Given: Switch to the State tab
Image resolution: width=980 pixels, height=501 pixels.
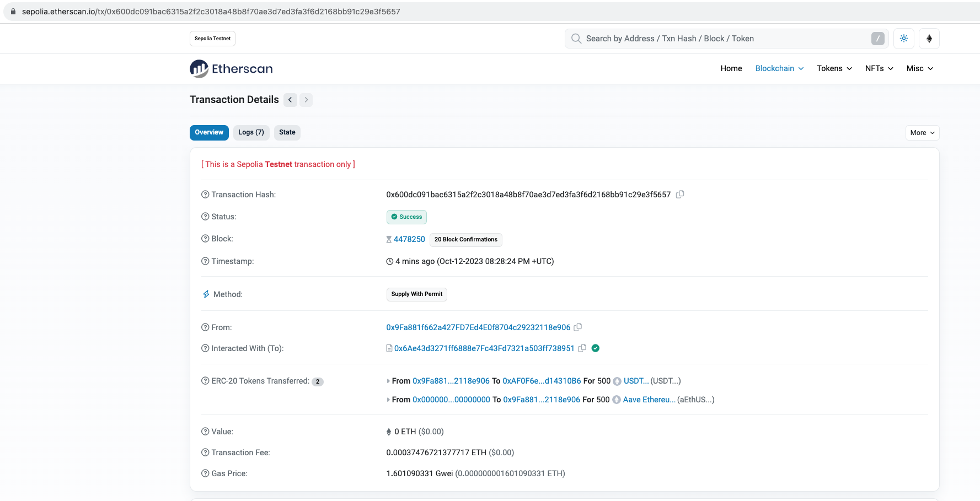Looking at the screenshot, I should point(287,132).
